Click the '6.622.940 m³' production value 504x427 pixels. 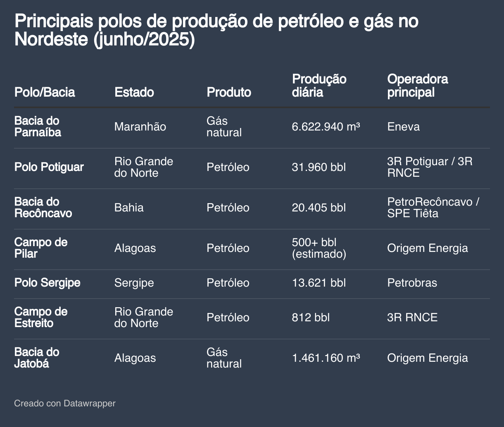click(x=326, y=127)
